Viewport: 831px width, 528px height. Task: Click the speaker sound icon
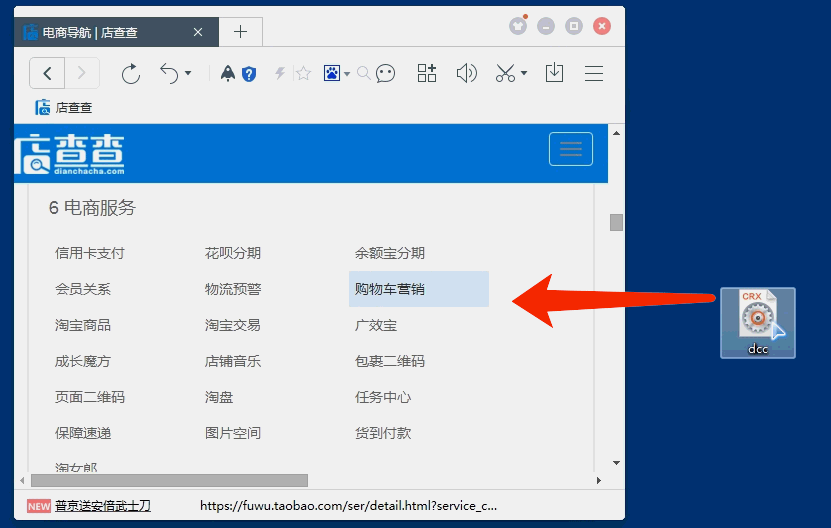(x=466, y=73)
